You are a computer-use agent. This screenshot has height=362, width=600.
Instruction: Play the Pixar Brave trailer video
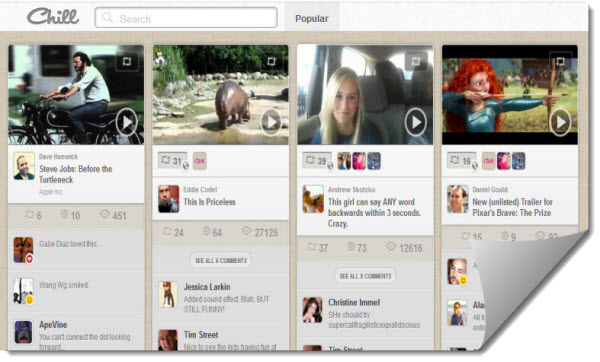(560, 122)
